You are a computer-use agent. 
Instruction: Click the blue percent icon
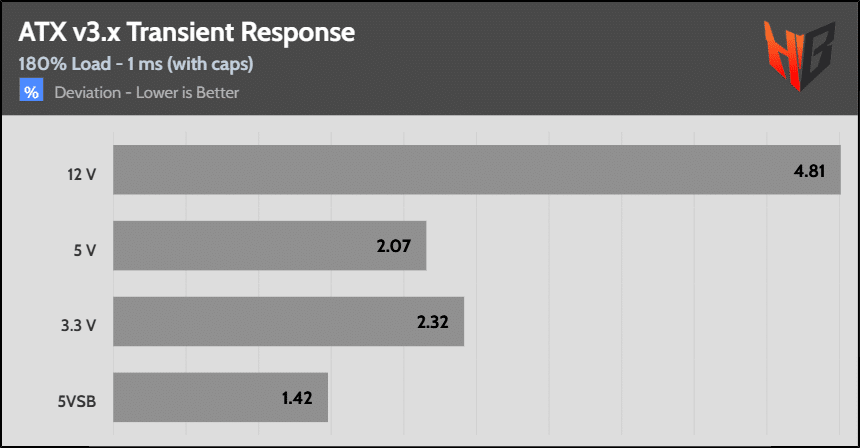31,92
